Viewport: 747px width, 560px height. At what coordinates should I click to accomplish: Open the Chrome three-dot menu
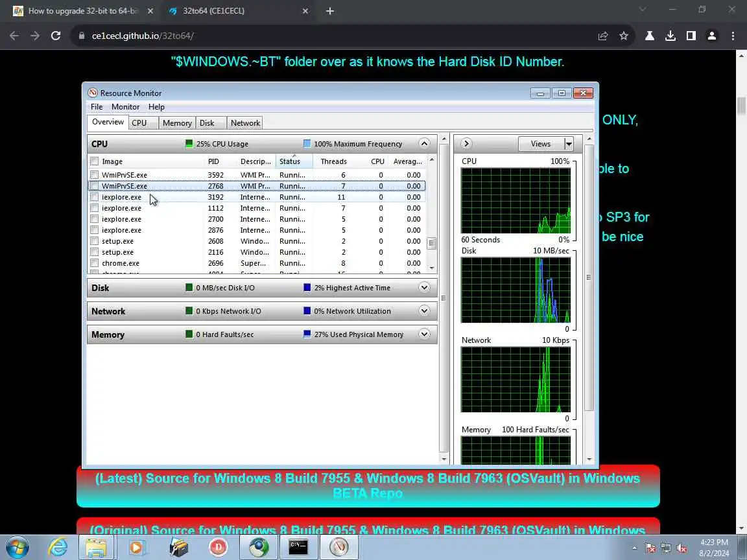(733, 36)
